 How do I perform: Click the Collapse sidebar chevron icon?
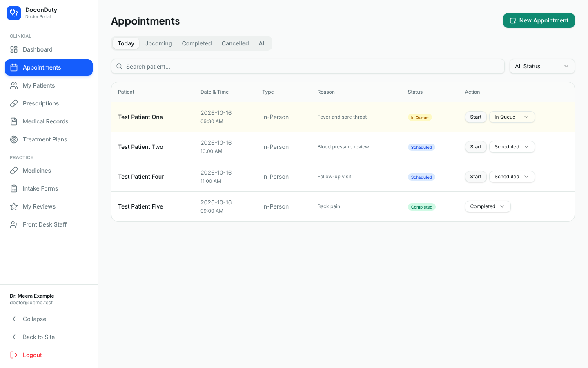pos(14,319)
